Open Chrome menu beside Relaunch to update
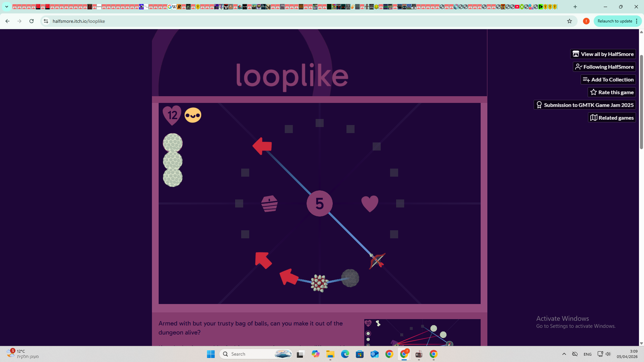 coord(637,21)
